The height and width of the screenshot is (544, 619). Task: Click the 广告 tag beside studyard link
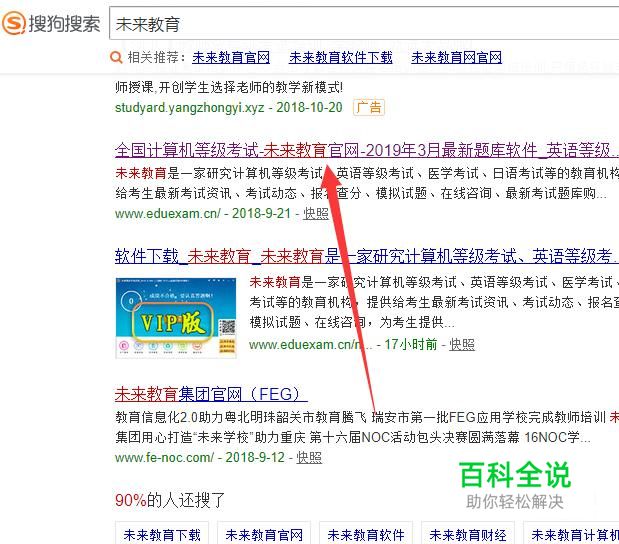(369, 107)
